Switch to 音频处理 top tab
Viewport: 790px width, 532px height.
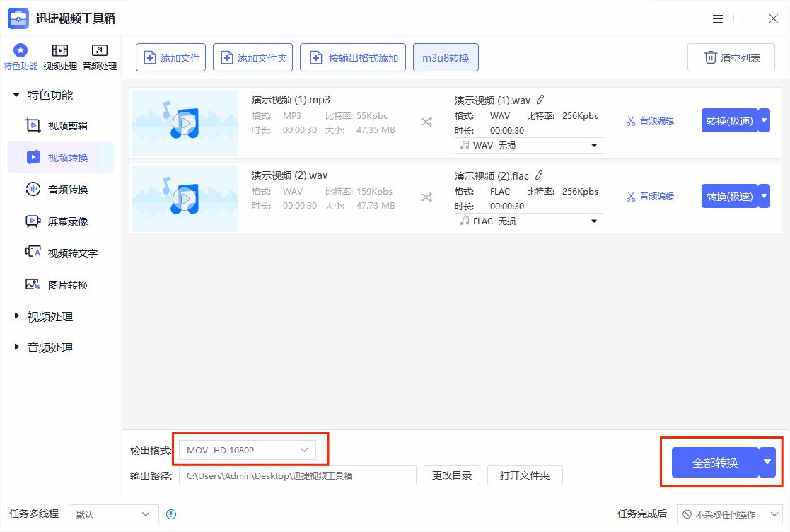coord(99,57)
